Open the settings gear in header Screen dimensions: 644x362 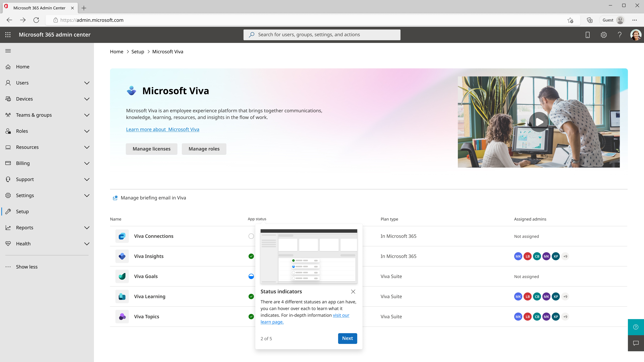click(604, 35)
